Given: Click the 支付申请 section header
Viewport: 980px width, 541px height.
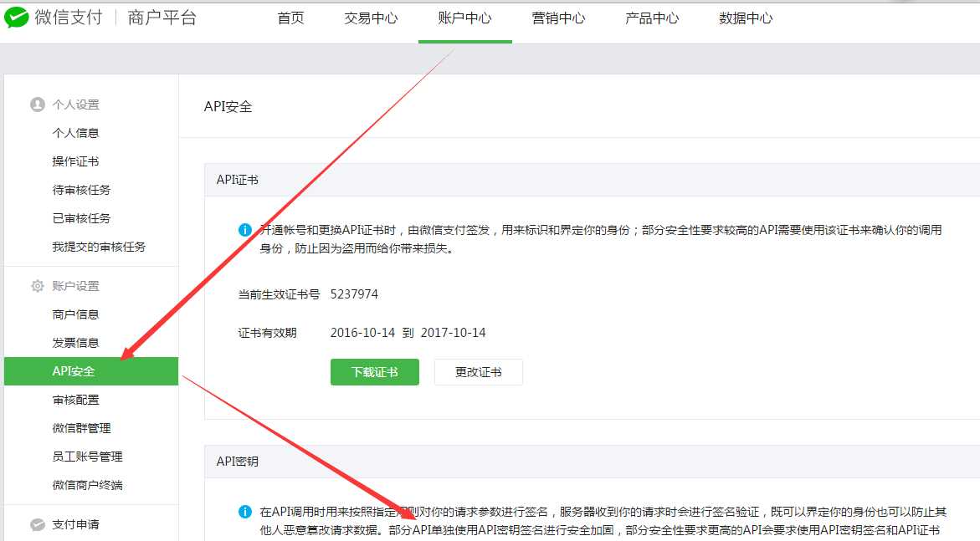Looking at the screenshot, I should (75, 525).
